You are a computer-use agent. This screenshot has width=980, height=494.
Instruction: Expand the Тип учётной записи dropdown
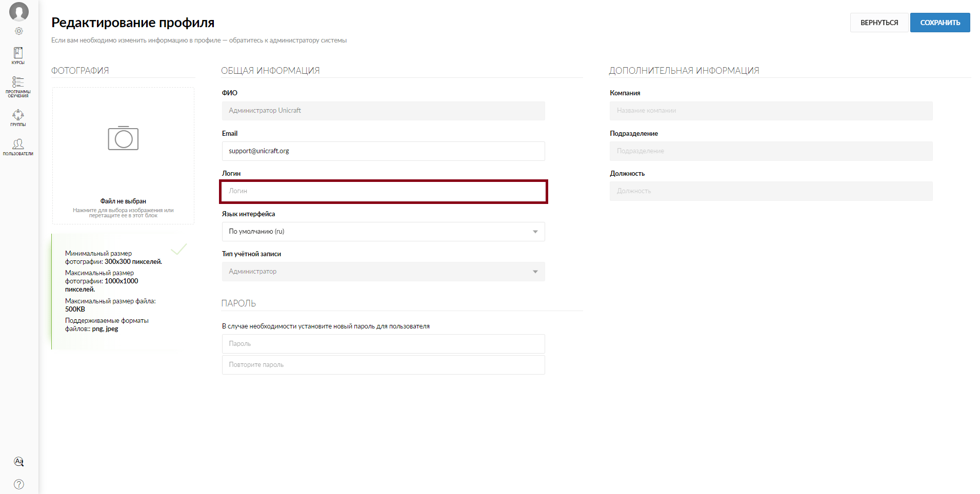(383, 272)
